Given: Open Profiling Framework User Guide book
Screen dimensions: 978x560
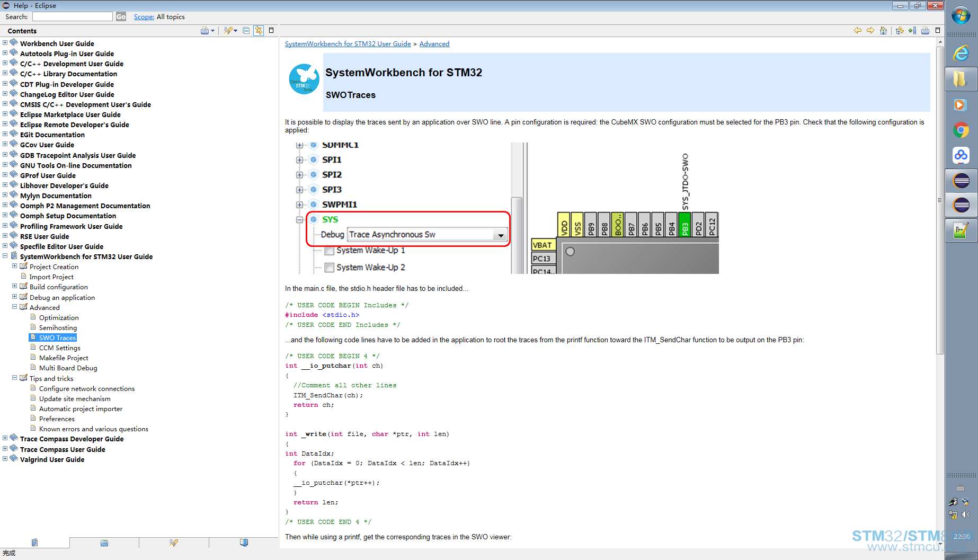Looking at the screenshot, I should pos(72,227).
